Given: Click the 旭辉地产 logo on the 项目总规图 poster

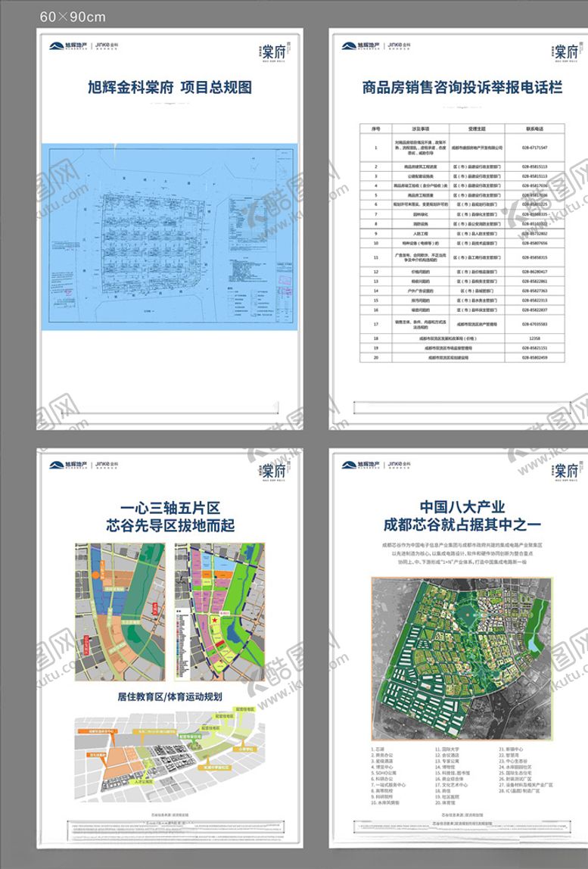Looking at the screenshot, I should (68, 46).
